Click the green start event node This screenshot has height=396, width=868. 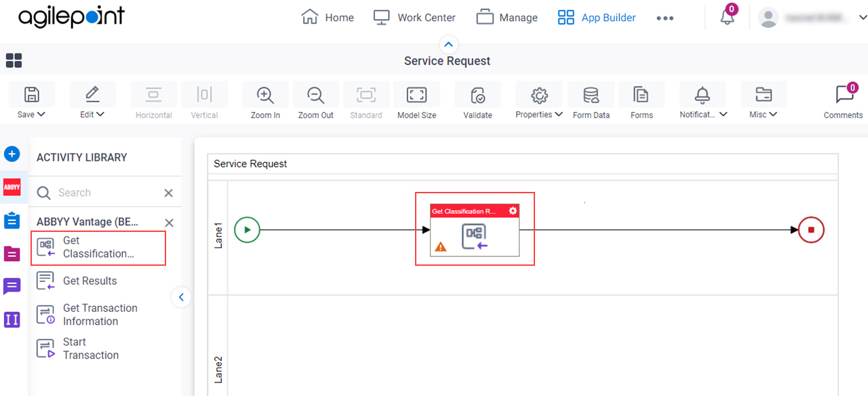[x=247, y=230]
